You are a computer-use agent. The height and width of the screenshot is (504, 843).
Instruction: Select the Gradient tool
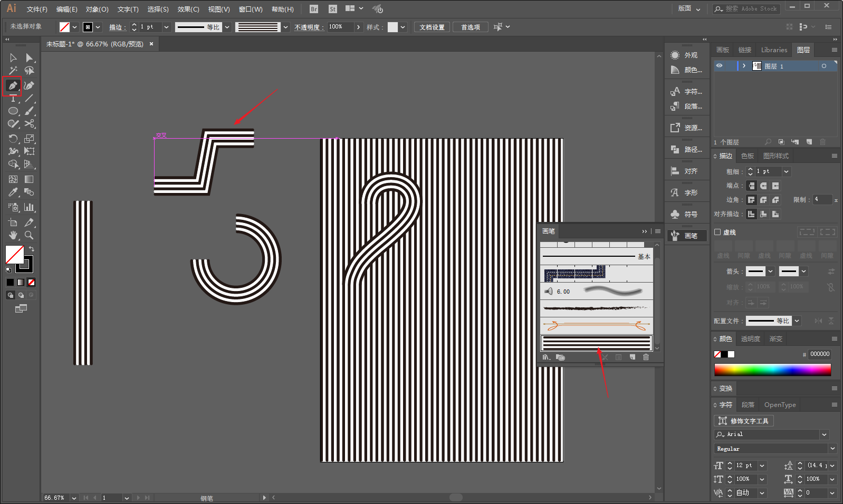29,179
